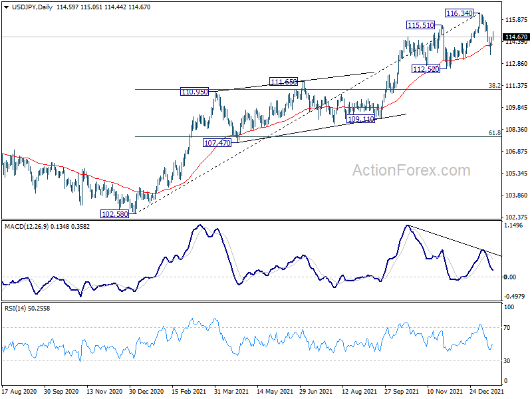Click the 116.340 high price label
The height and width of the screenshot is (399, 532).
pyautogui.click(x=460, y=13)
